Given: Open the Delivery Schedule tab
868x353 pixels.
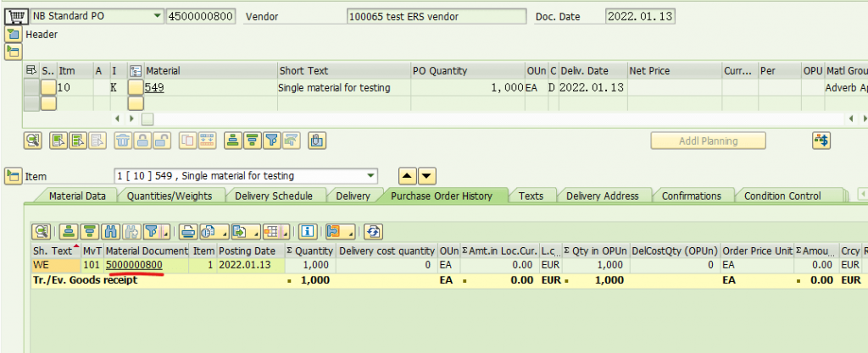Looking at the screenshot, I should click(x=274, y=196).
